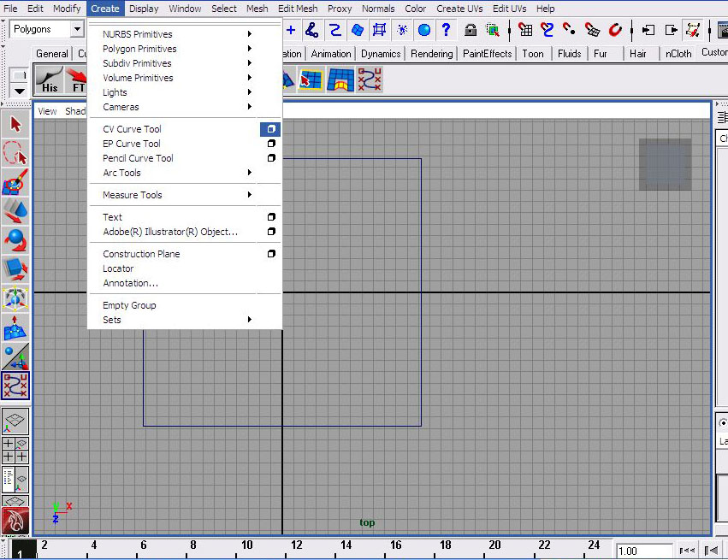728x560 pixels.
Task: Select Annotation... menu entry
Action: coord(185,283)
